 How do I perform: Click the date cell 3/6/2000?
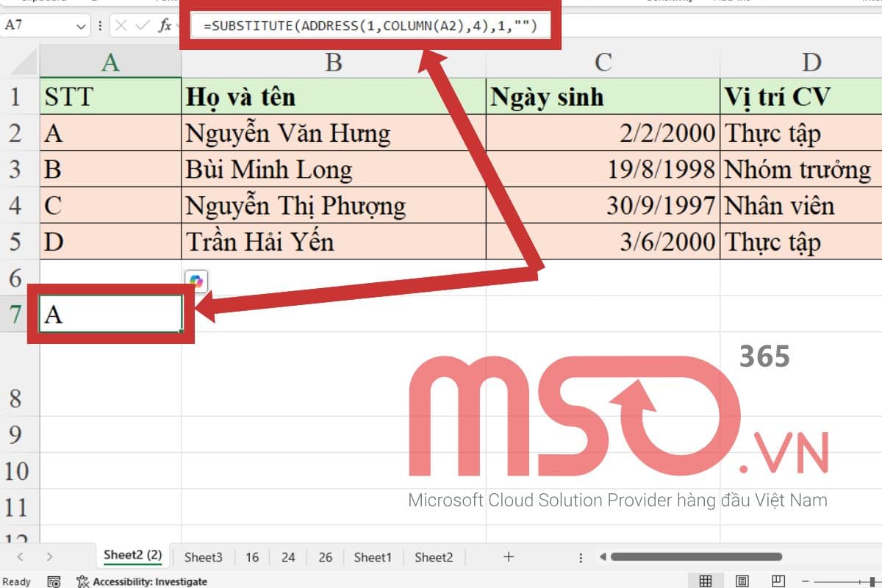click(603, 242)
